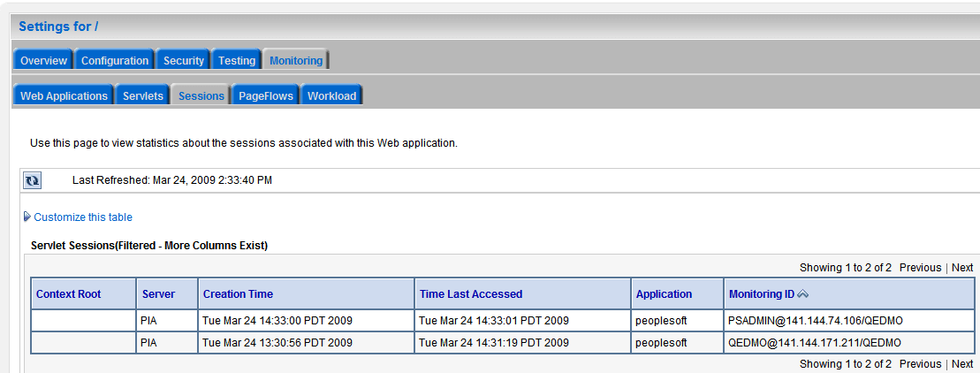The image size is (980, 373).
Task: Select the Testing tab
Action: 237,61
